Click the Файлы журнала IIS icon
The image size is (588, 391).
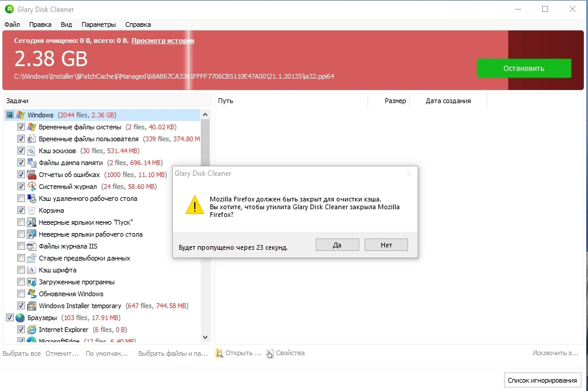32,246
